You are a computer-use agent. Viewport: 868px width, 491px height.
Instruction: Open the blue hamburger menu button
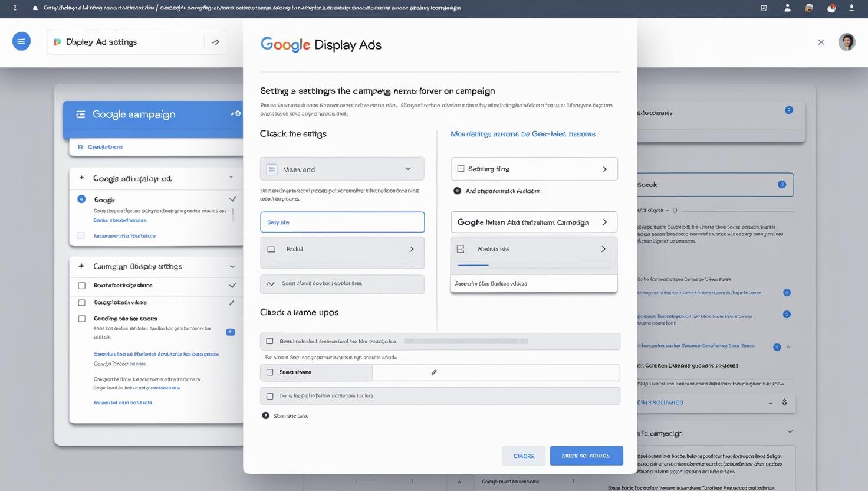point(21,41)
